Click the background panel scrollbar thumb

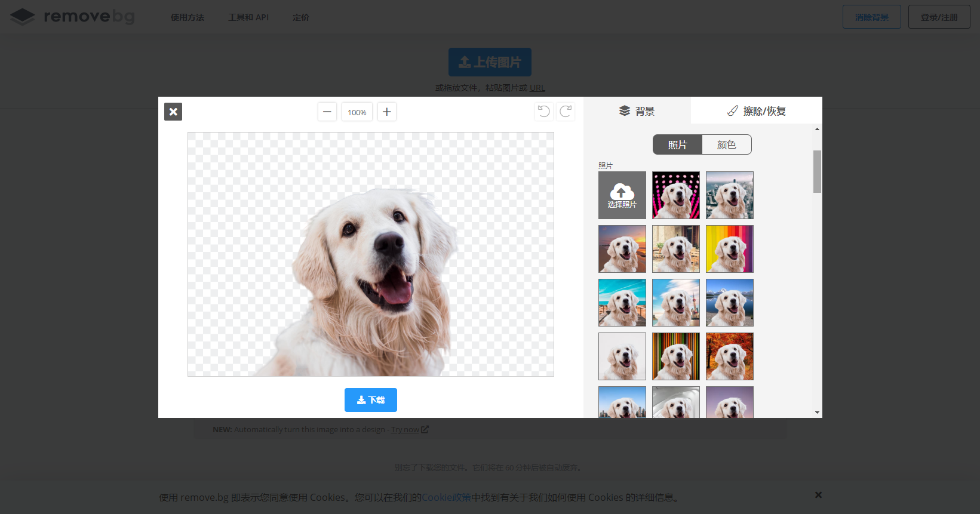tap(817, 171)
